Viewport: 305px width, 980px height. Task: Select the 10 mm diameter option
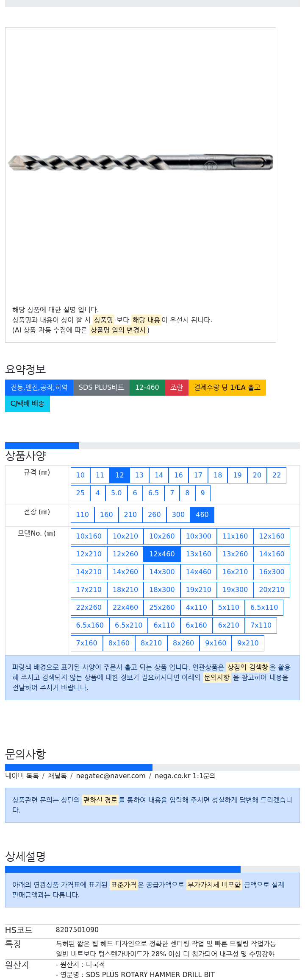(80, 475)
